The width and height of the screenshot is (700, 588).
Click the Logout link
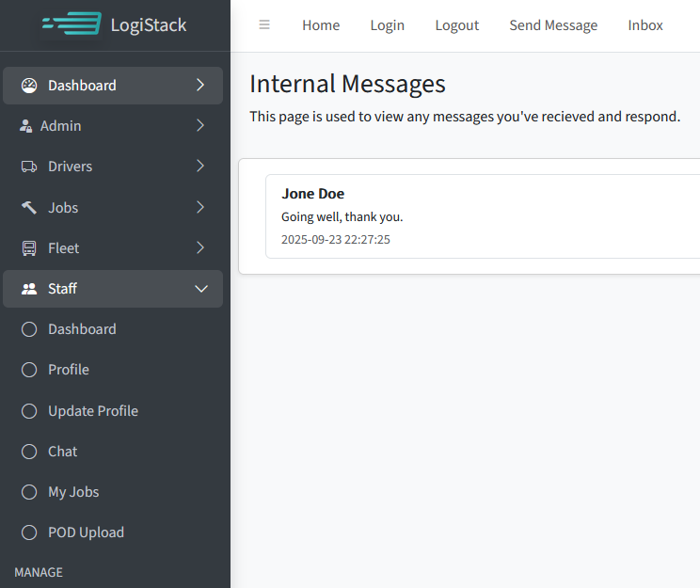tap(456, 25)
